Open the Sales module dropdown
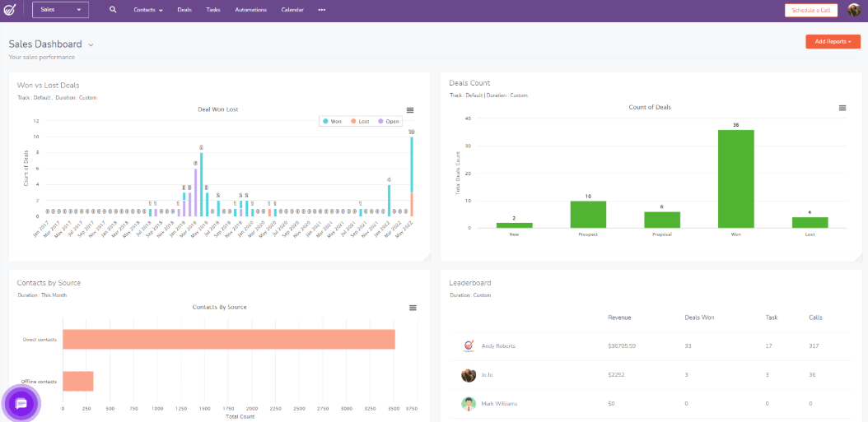Viewport: 868px width, 422px height. click(60, 10)
